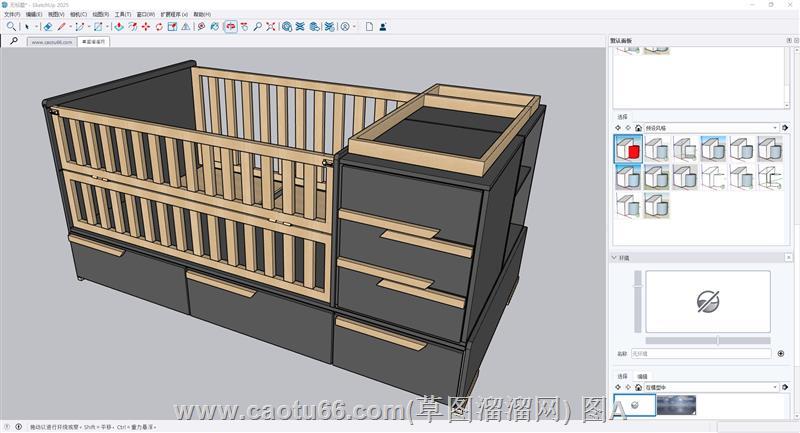Open the Help menu

click(x=202, y=14)
